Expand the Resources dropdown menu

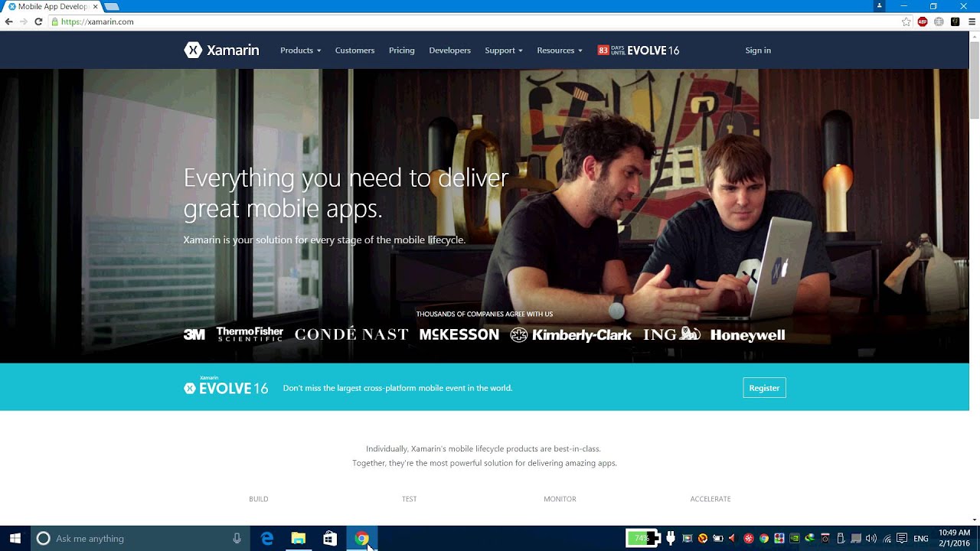pyautogui.click(x=560, y=51)
